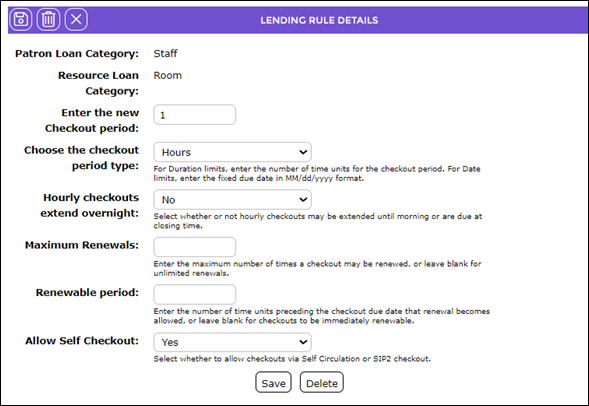Click the trash delete icon in header

point(48,20)
